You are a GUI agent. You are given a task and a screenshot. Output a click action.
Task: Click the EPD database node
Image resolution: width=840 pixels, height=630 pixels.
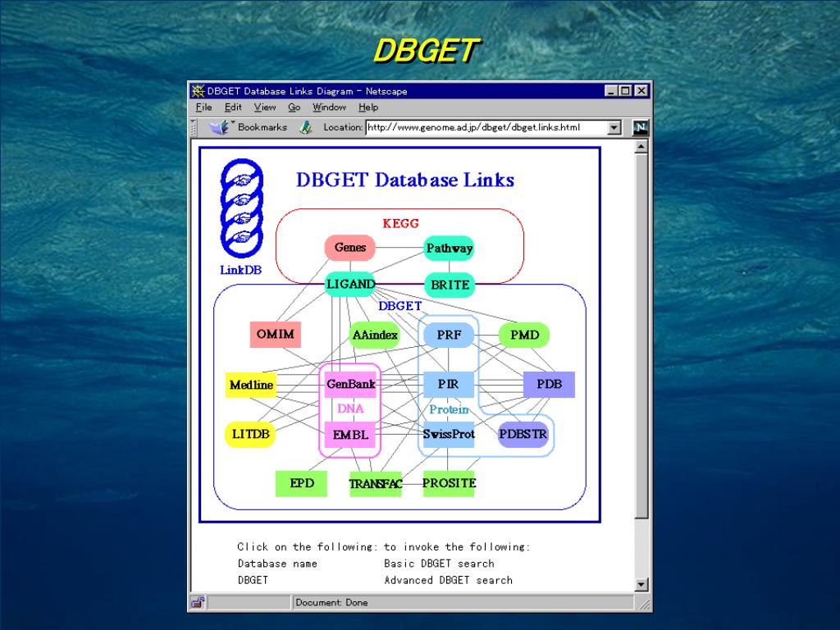point(301,483)
